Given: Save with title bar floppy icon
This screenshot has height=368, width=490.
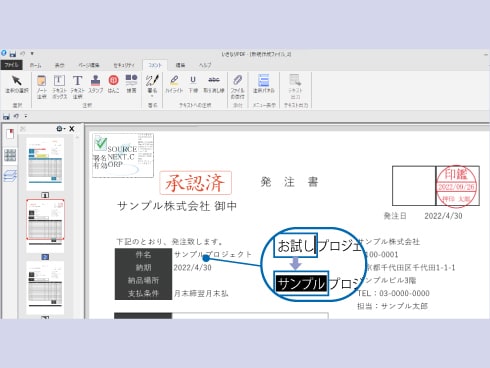Looking at the screenshot, I should (13, 54).
